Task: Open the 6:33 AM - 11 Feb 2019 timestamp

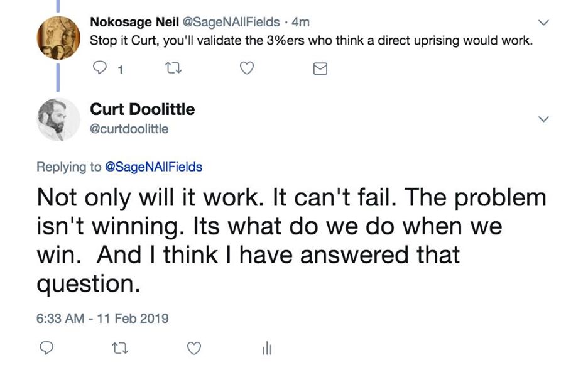Action: tap(102, 318)
